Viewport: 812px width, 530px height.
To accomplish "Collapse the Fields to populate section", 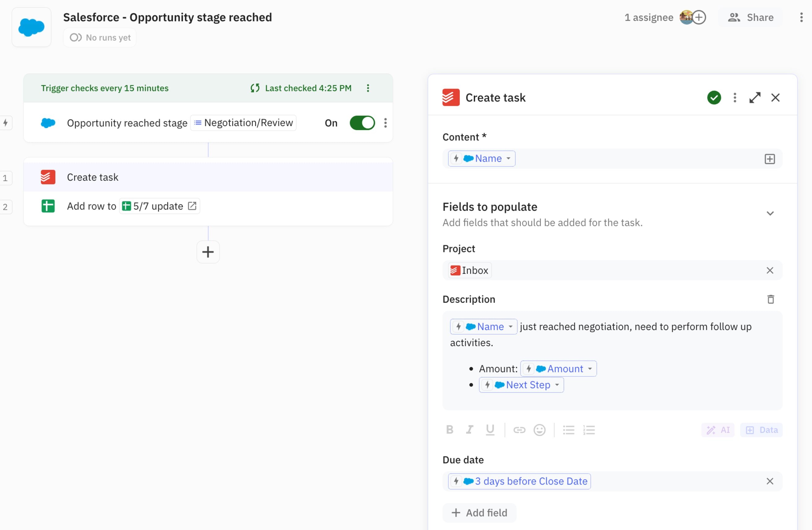I will coord(770,213).
